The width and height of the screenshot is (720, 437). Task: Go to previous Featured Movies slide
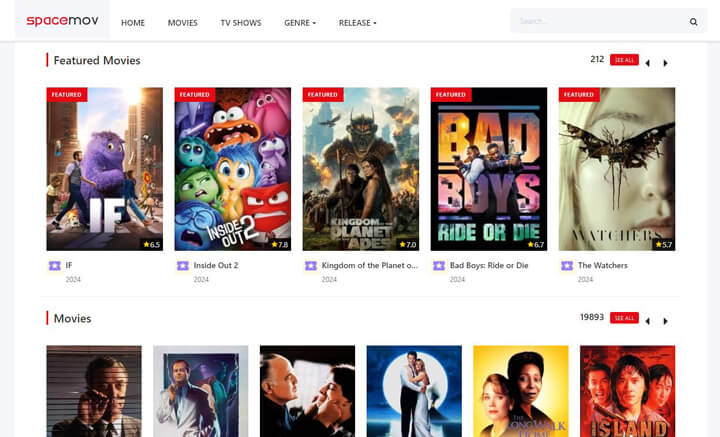coord(647,63)
